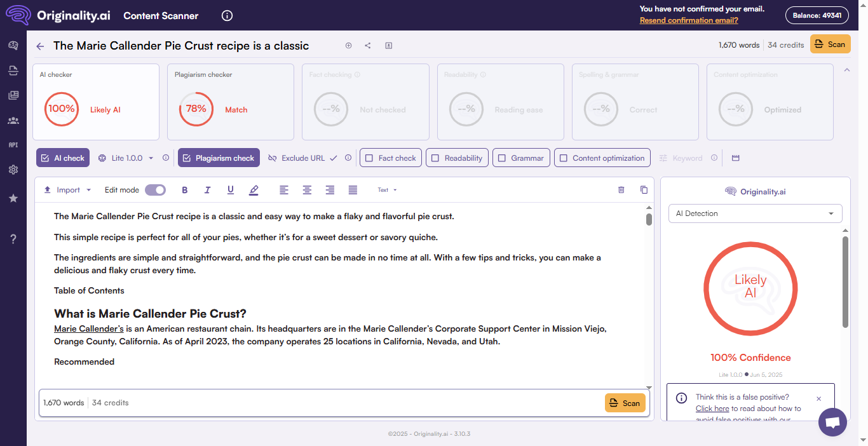Copy content with the copy icon
This screenshot has width=868, height=446.
644,189
